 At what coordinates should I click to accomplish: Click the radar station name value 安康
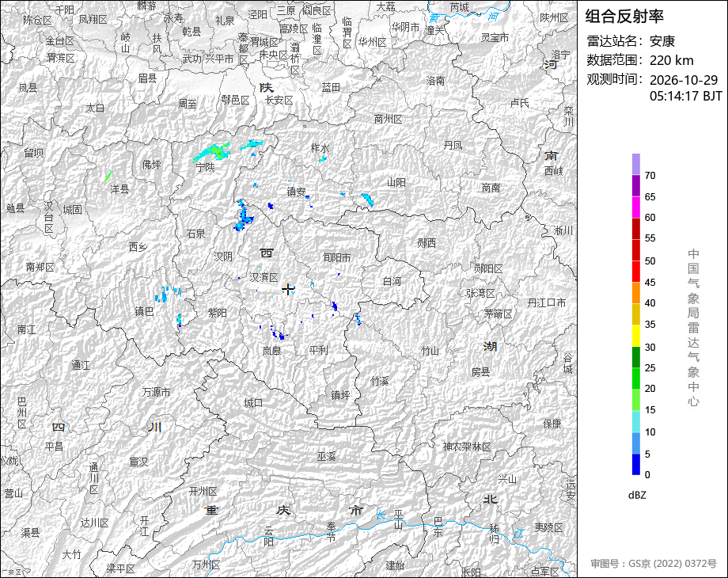[x=662, y=41]
